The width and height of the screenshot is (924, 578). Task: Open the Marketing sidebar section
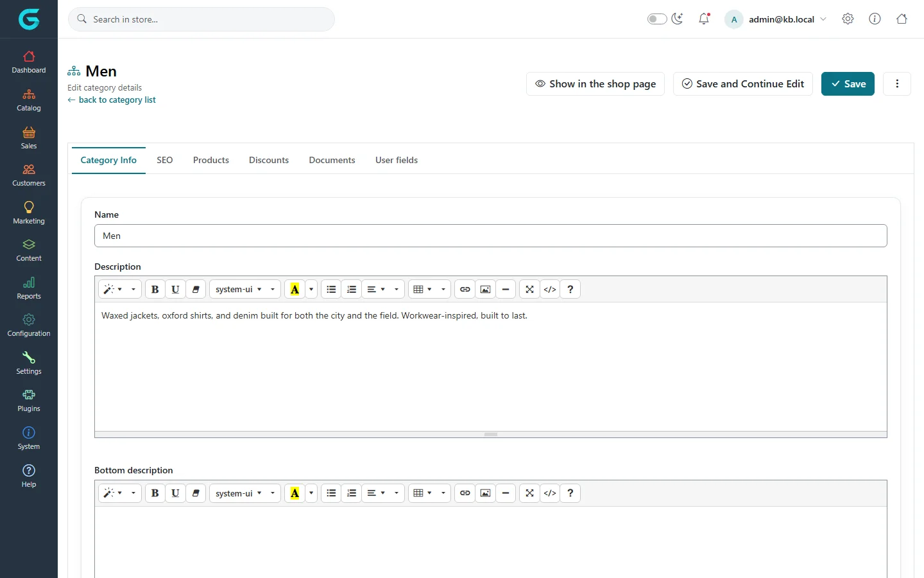point(29,213)
